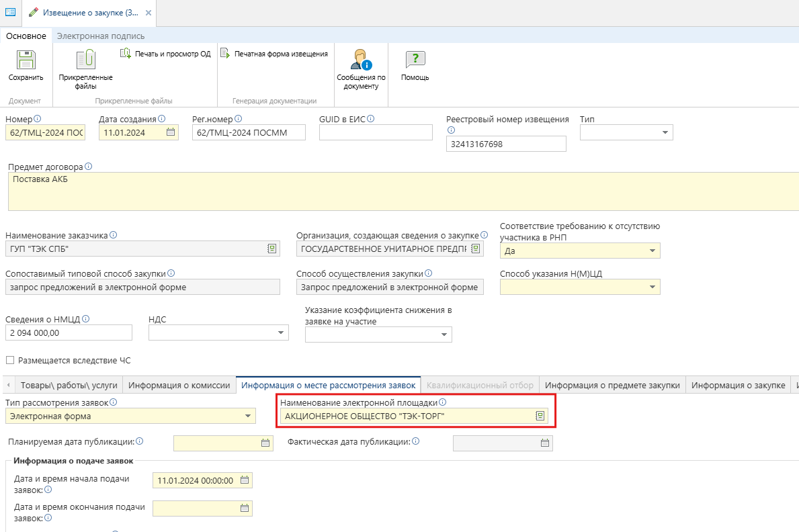Open calendar for Планируемая дата публикации
799x532 pixels.
tap(265, 443)
